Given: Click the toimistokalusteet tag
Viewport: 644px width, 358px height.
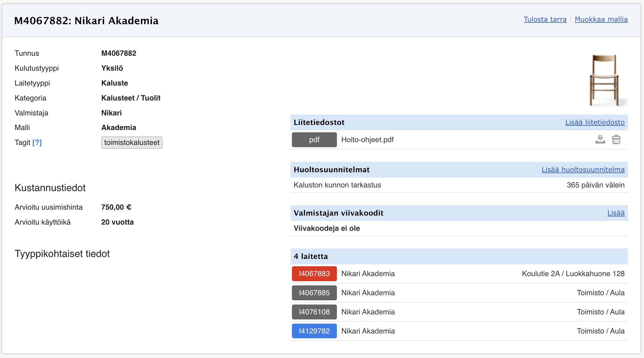Looking at the screenshot, I should coord(132,142).
